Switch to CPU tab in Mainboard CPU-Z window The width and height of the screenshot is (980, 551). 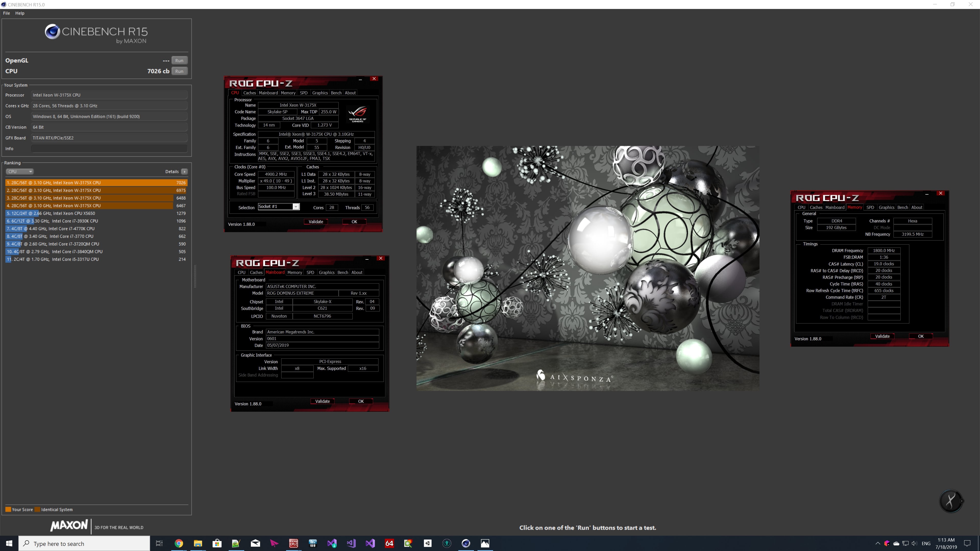[x=242, y=272]
